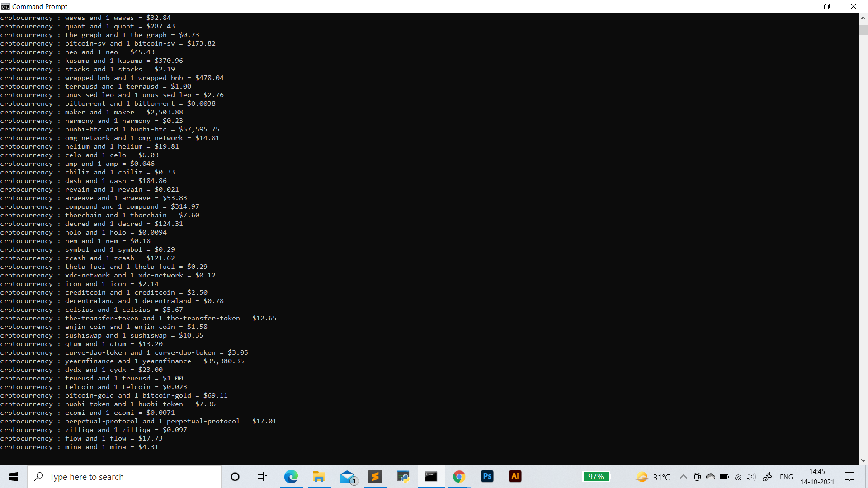Click the 'huobi-btc = $57,595.75' line
This screenshot has width=868, height=488.
110,129
